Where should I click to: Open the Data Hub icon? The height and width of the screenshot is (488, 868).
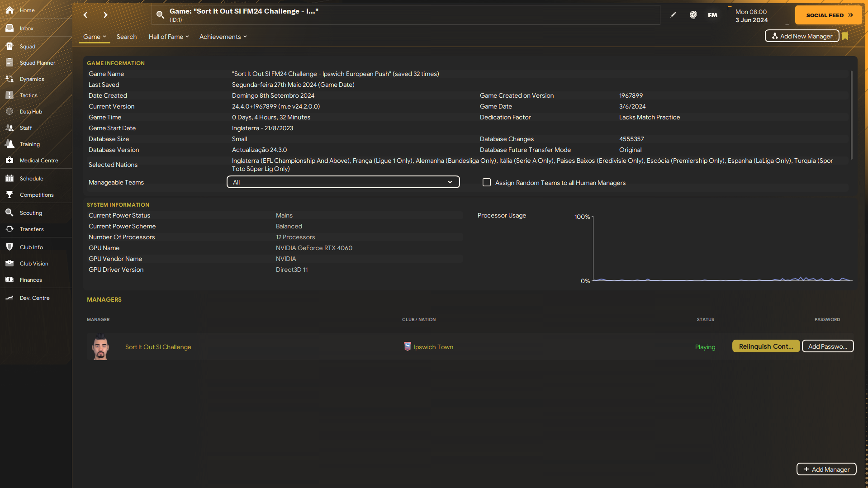click(9, 111)
